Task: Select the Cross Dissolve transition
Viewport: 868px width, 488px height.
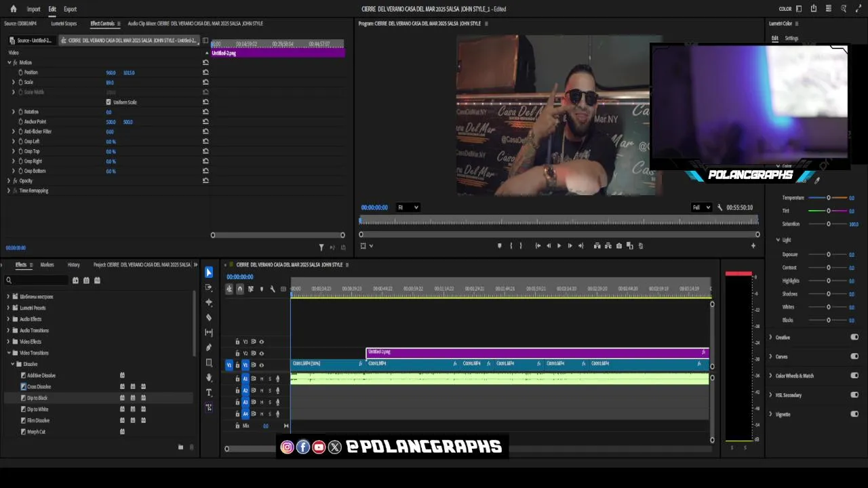Action: pyautogui.click(x=39, y=386)
